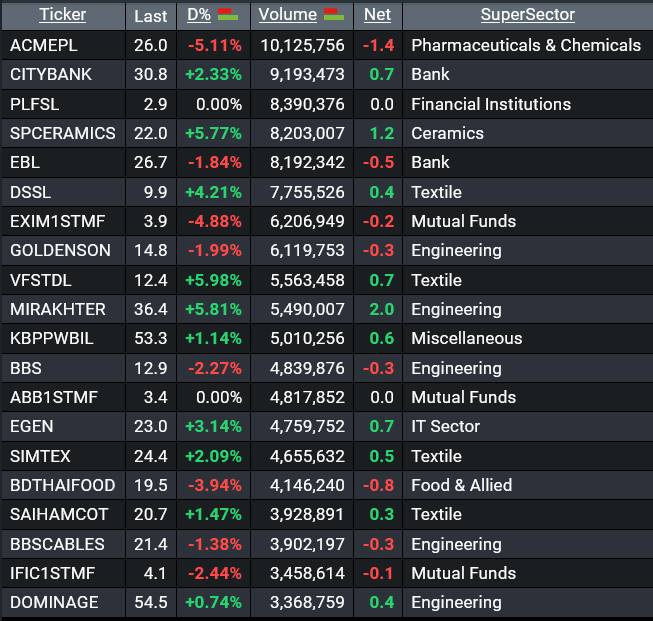653x621 pixels.
Task: Click the Last column header
Action: click(x=151, y=16)
